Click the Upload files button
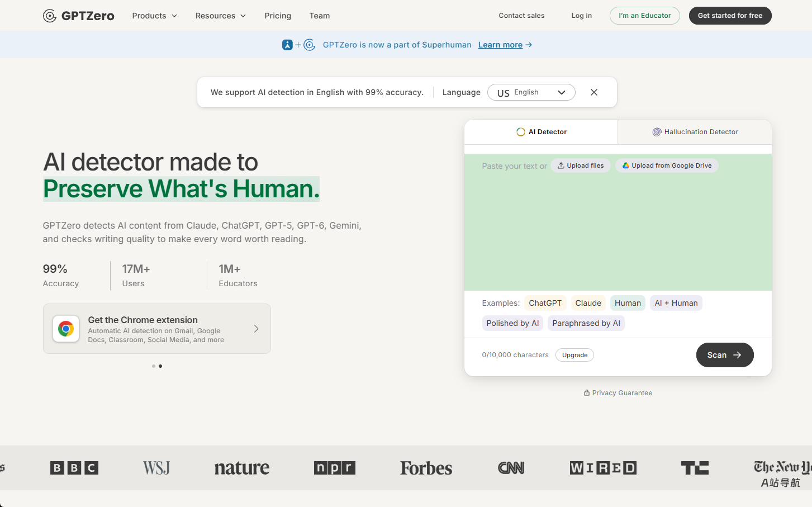The width and height of the screenshot is (812, 507). click(581, 165)
